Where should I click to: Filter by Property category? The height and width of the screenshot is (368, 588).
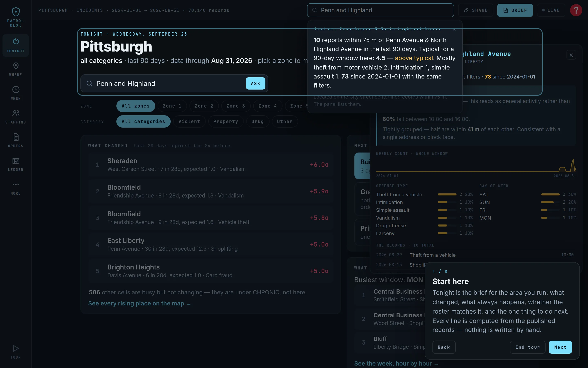pos(226,121)
